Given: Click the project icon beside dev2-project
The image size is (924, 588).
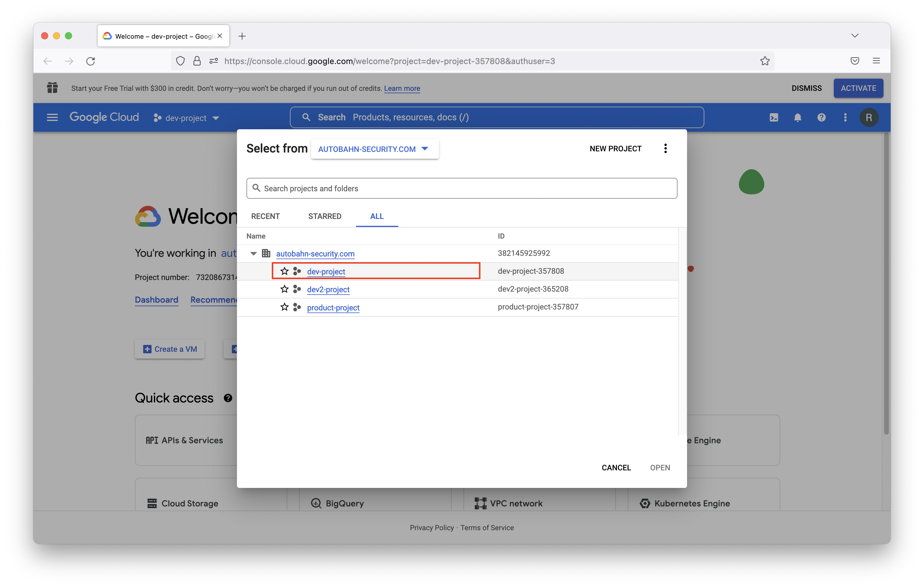Looking at the screenshot, I should (x=296, y=289).
